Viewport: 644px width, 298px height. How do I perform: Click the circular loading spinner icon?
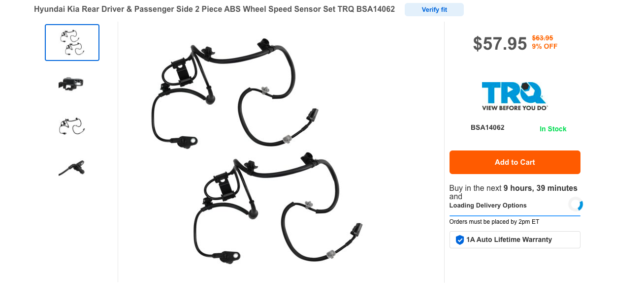click(x=575, y=204)
